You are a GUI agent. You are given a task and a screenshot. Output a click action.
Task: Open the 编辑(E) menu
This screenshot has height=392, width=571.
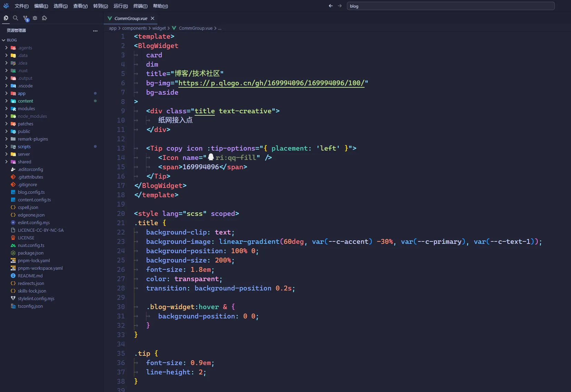[41, 6]
